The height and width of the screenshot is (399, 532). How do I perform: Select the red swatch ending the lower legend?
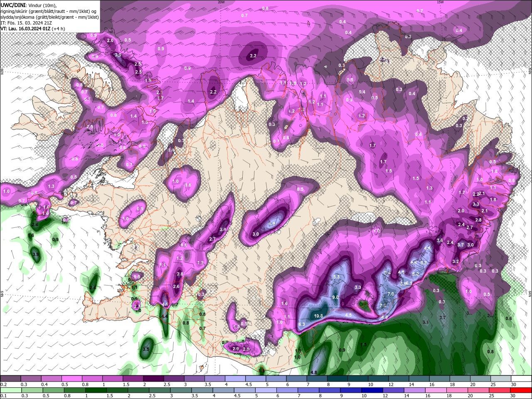tap(521, 390)
